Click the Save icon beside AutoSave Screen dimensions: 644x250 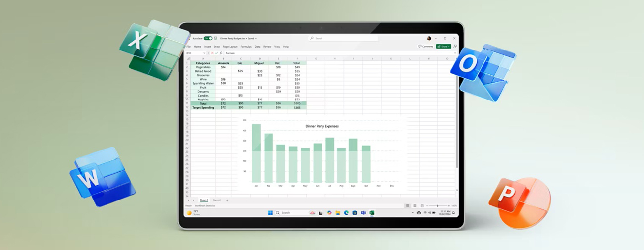point(215,38)
